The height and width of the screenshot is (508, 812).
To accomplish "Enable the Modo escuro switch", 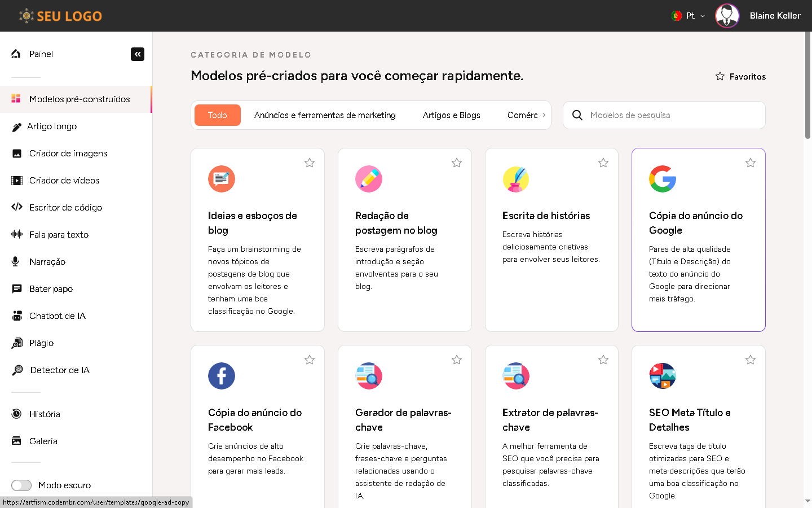I will coord(21,485).
